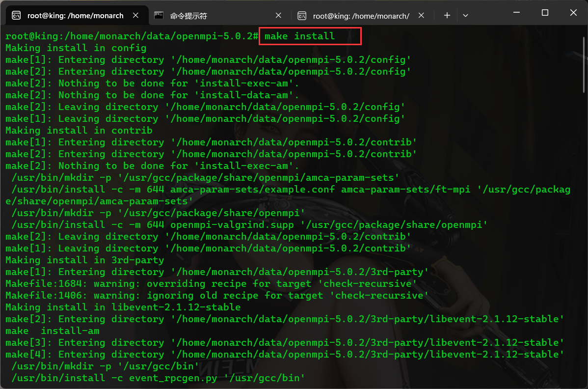
Task: Click the terminal vertical scrollbar thumb
Action: (584, 64)
